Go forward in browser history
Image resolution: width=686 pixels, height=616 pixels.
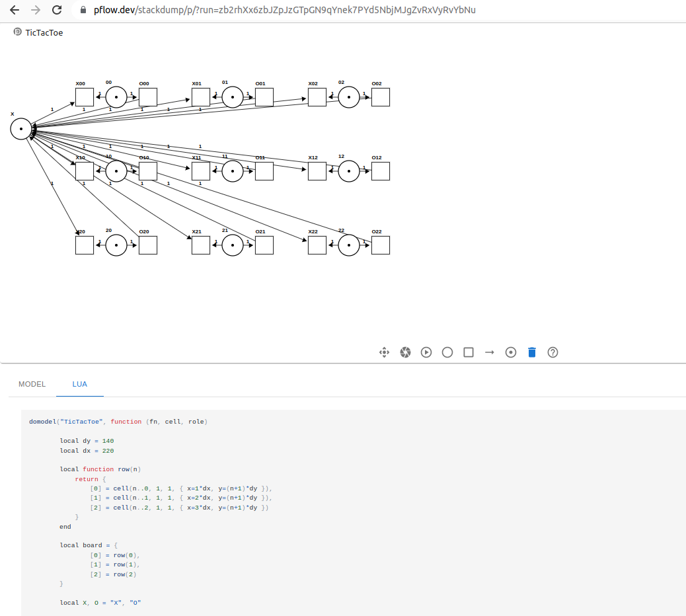(x=36, y=10)
